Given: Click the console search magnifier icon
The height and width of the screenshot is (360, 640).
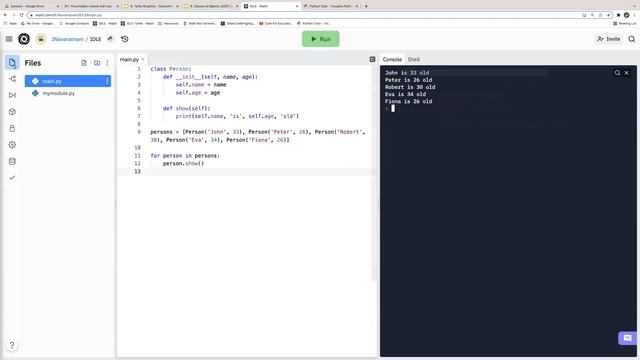Looking at the screenshot, I should 617,73.
